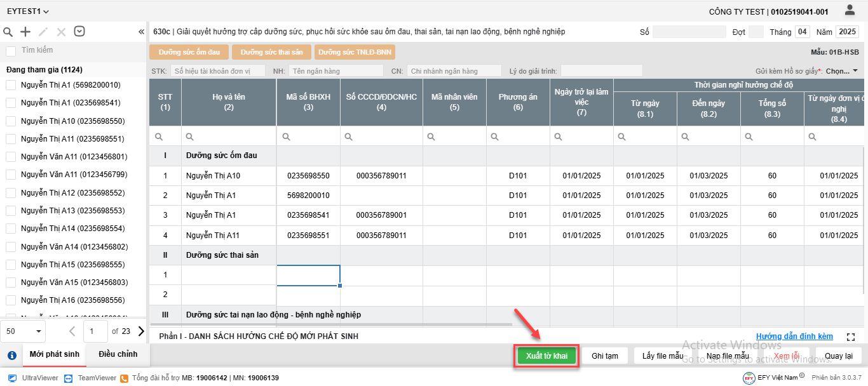Click the Ghi tạm button

[605, 356]
